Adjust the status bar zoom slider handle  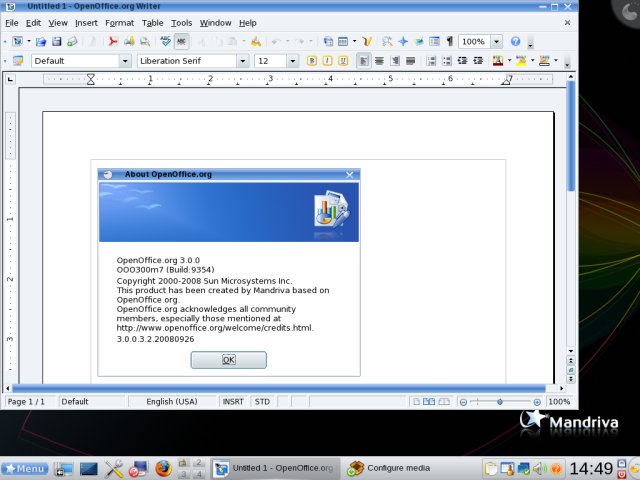(x=500, y=402)
